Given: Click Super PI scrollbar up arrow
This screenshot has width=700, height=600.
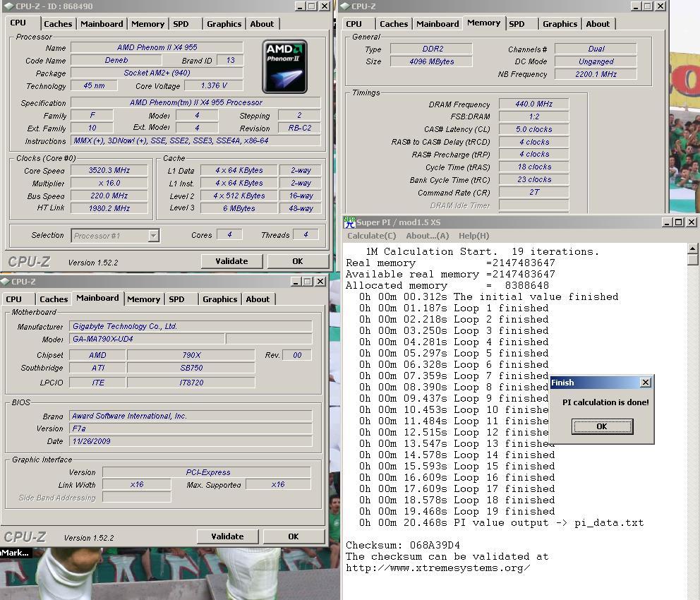Looking at the screenshot, I should click(x=692, y=248).
